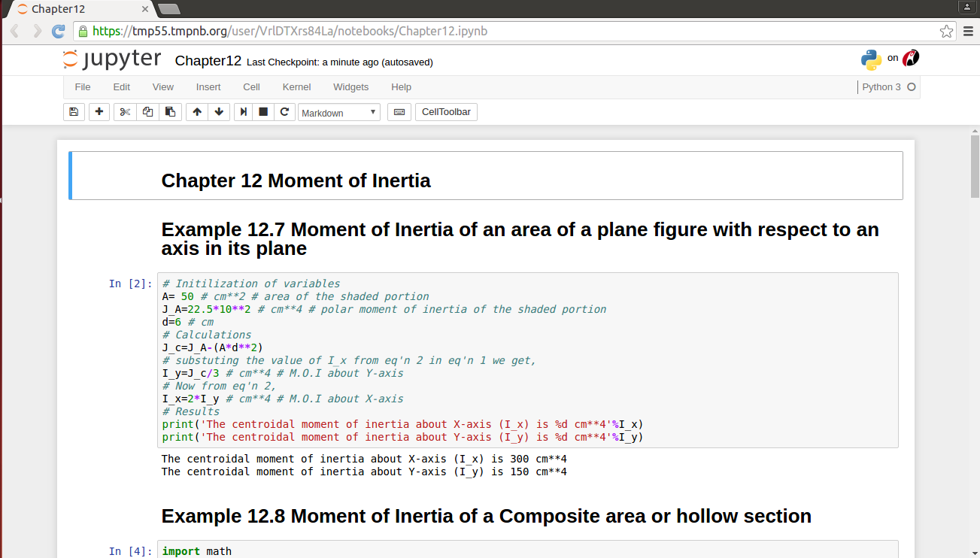Move selected cell down arrow
This screenshot has width=980, height=558.
point(219,112)
